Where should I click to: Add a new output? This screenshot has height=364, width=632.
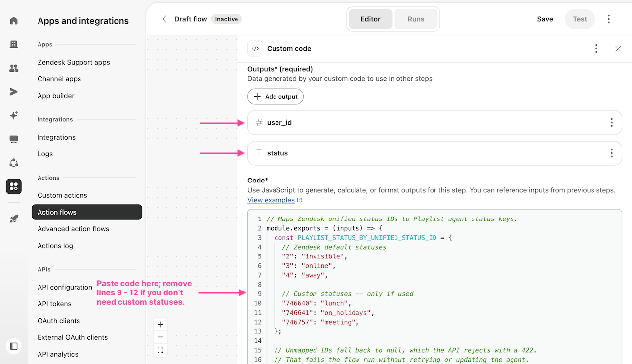[276, 97]
